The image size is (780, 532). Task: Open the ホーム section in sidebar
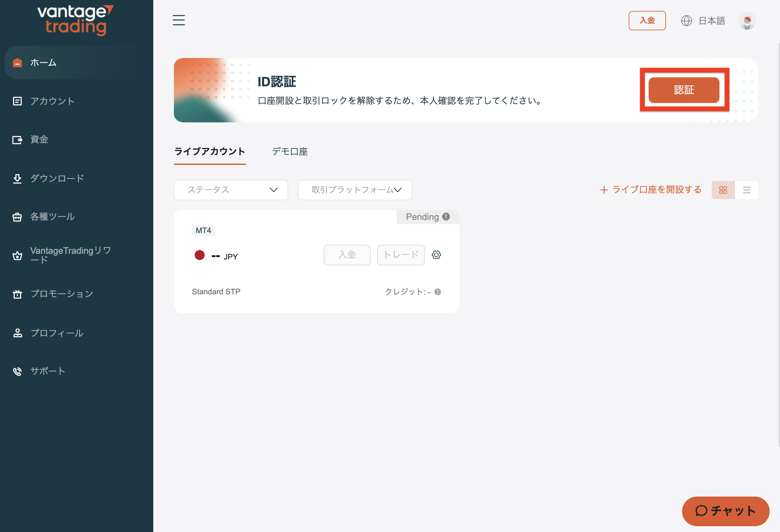tap(43, 62)
